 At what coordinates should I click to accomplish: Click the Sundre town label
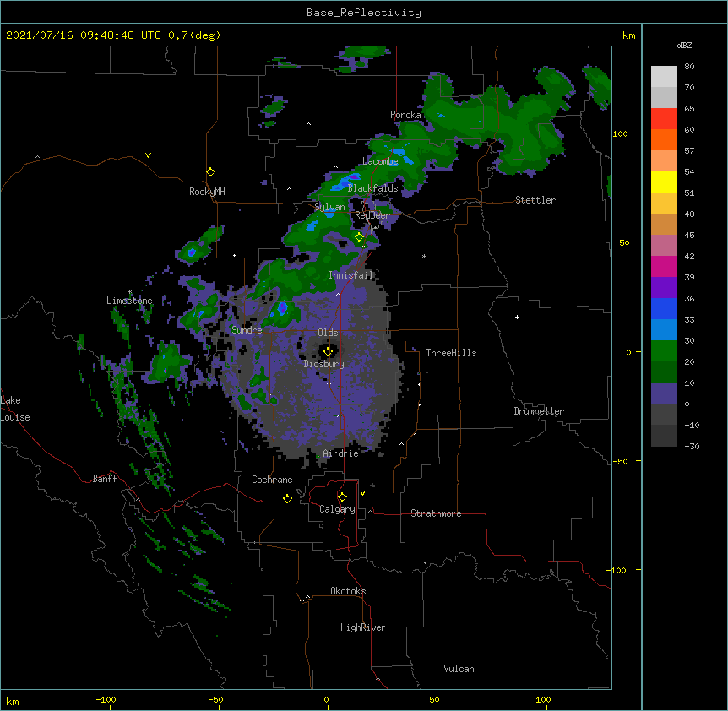click(x=247, y=330)
